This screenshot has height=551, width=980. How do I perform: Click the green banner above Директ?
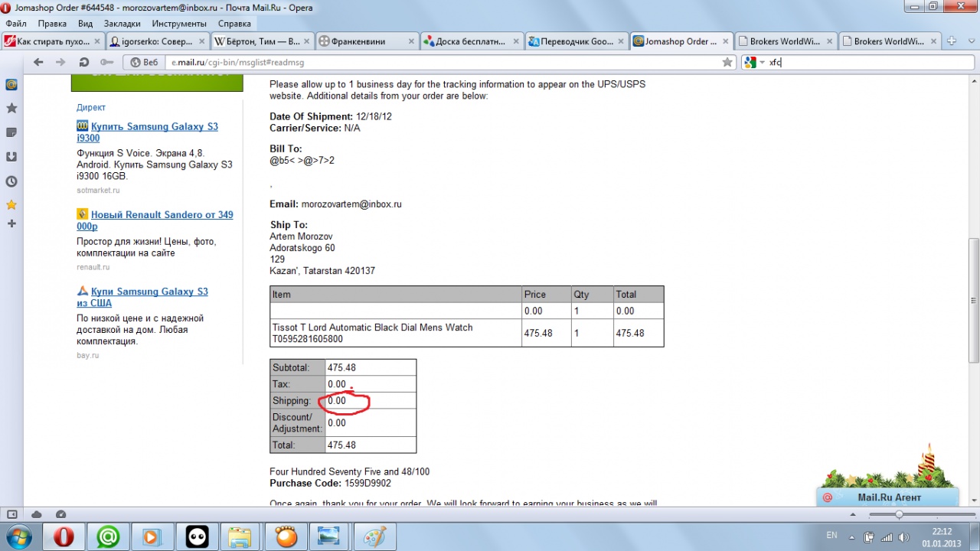[157, 83]
